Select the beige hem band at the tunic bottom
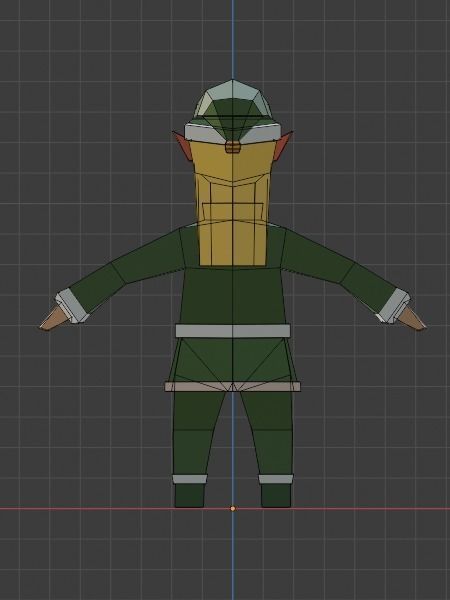Viewport: 450px width, 600px height. click(x=233, y=386)
